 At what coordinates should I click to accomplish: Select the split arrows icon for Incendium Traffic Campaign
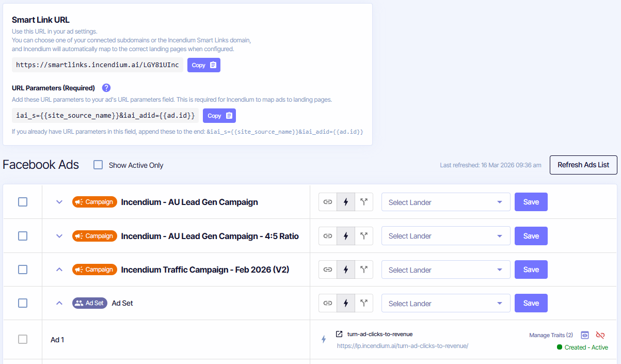(364, 270)
